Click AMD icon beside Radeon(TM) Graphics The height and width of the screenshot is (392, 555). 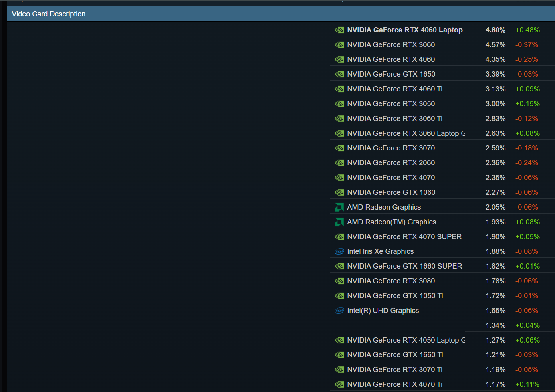tap(339, 222)
